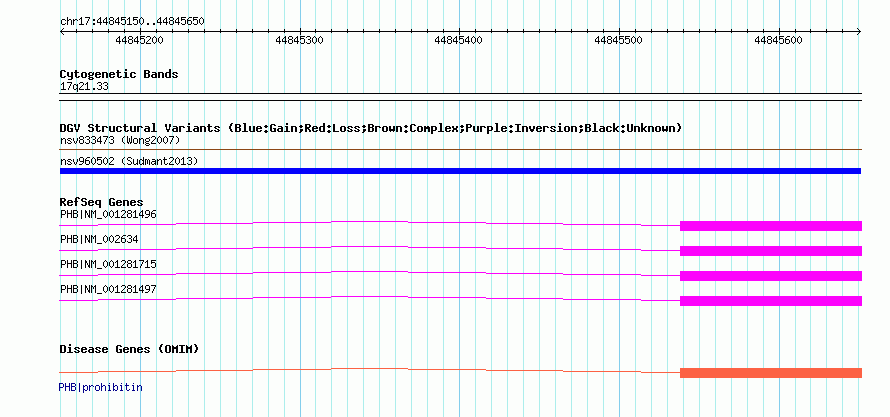Viewport: 890px width, 417px height.
Task: Click magenta exon block of NM_001281497
Action: coord(771,301)
